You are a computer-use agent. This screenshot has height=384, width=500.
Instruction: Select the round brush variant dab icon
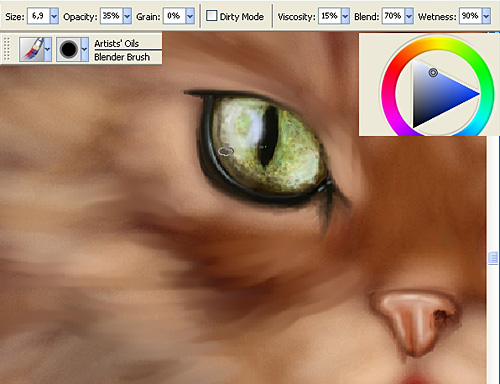[68, 49]
